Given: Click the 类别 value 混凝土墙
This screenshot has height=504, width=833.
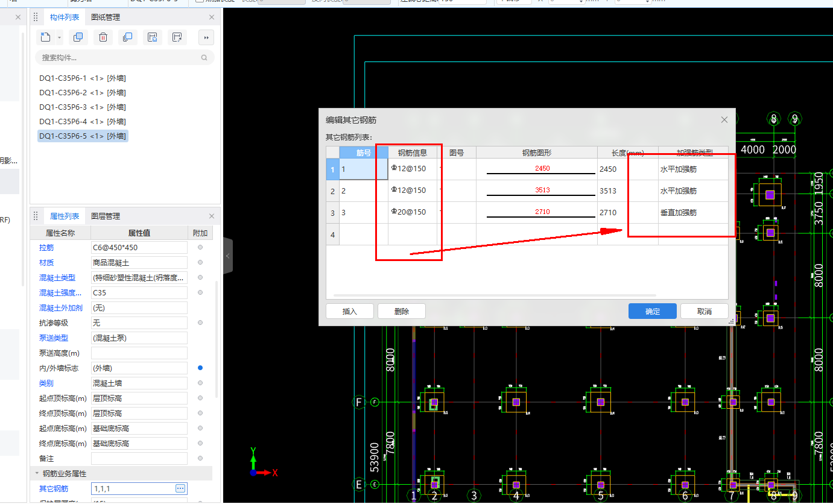Looking at the screenshot, I should tap(139, 383).
